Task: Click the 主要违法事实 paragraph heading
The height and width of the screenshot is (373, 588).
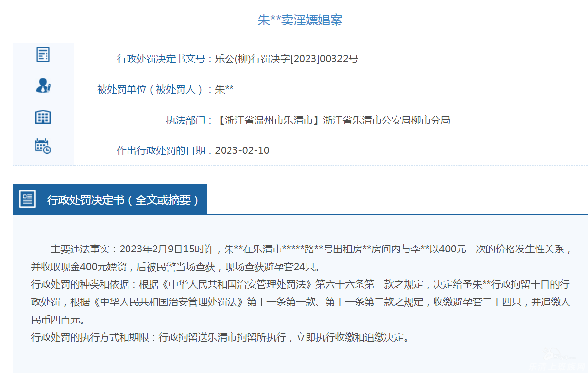Action: (x=80, y=249)
